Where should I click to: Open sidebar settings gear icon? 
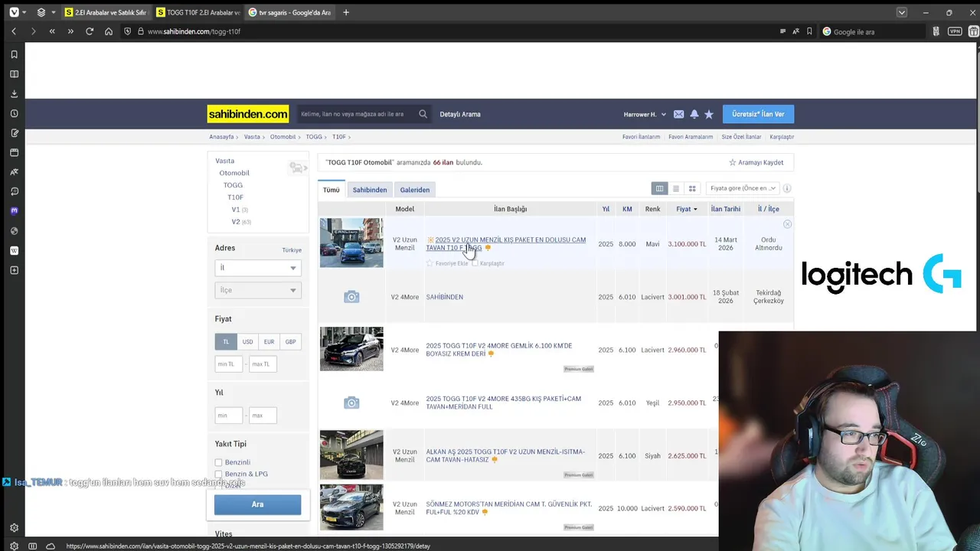14,527
